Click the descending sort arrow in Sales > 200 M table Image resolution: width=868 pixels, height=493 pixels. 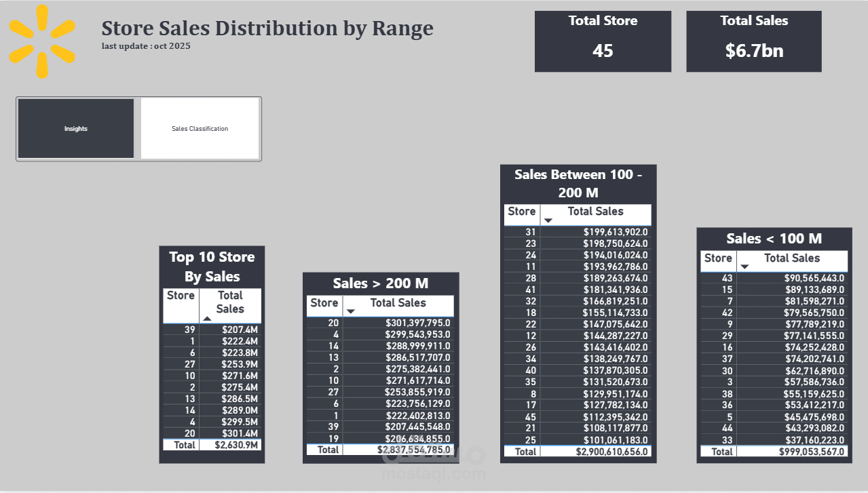[351, 312]
